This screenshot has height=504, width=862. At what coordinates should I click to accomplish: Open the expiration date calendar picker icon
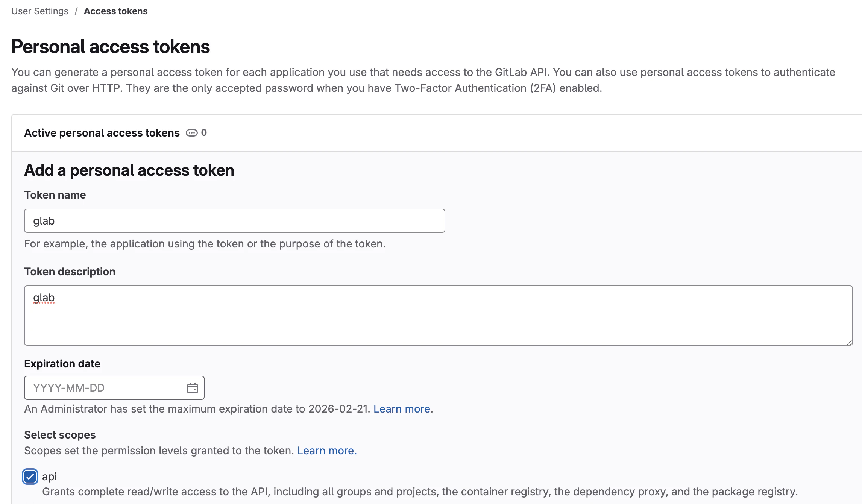coord(193,388)
